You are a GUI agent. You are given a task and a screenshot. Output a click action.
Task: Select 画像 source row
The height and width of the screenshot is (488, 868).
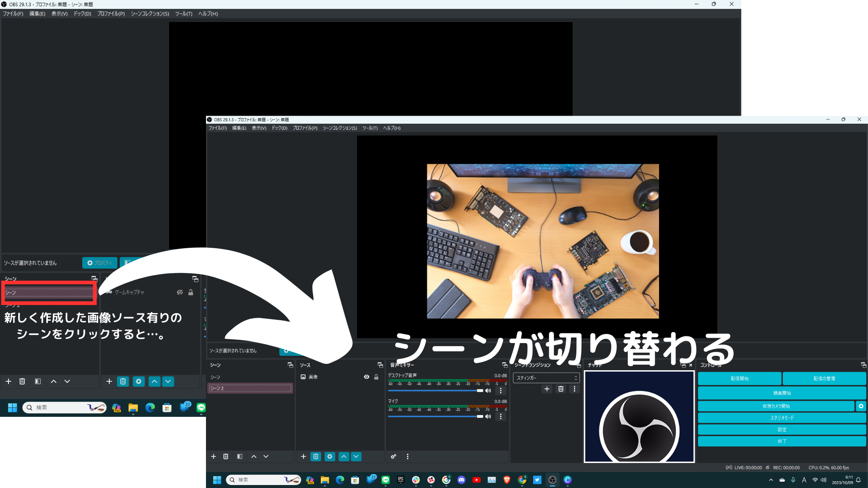339,377
